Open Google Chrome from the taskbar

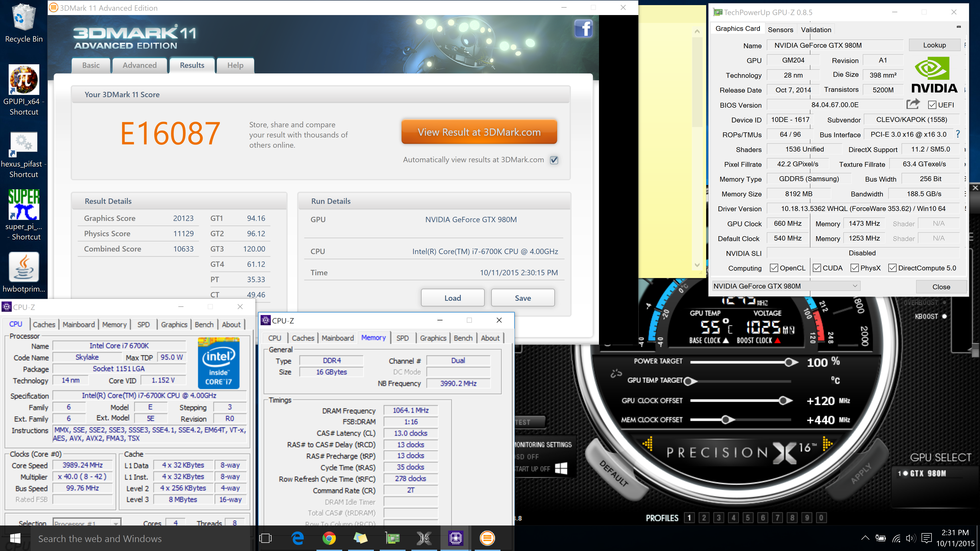pos(329,539)
